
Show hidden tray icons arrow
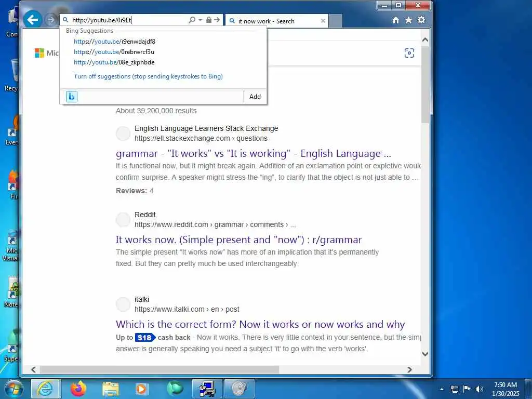(x=442, y=389)
